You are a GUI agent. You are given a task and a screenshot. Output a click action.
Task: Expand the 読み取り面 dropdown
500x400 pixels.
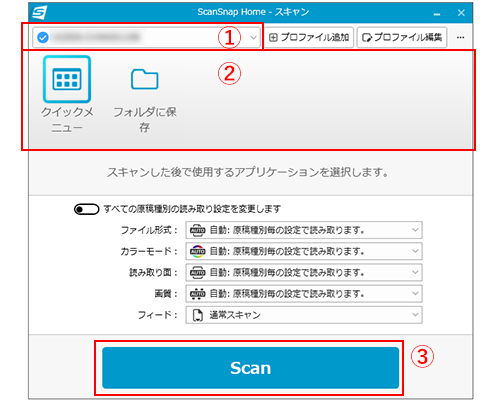click(x=304, y=272)
